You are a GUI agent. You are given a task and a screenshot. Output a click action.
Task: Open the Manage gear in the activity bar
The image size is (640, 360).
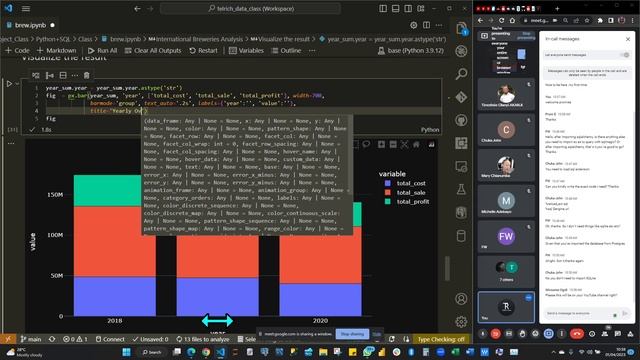461,322
